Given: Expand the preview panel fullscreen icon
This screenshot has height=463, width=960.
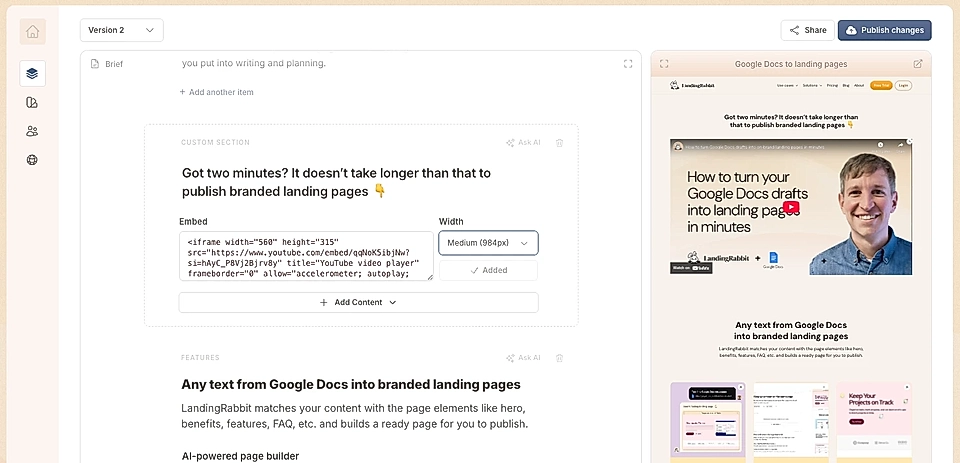Looking at the screenshot, I should coord(664,64).
